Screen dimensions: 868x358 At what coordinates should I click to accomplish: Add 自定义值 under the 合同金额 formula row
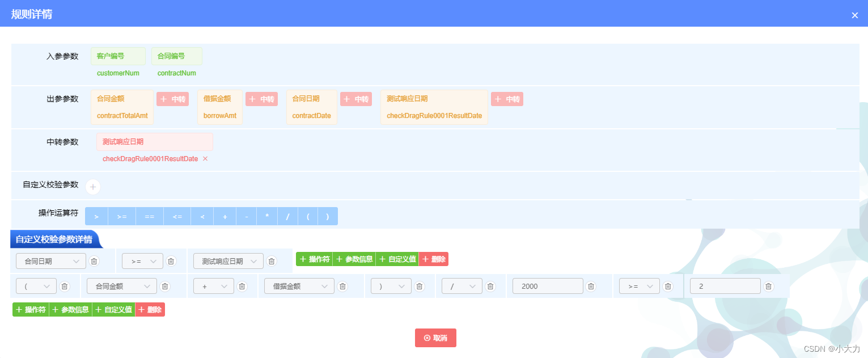tap(114, 310)
